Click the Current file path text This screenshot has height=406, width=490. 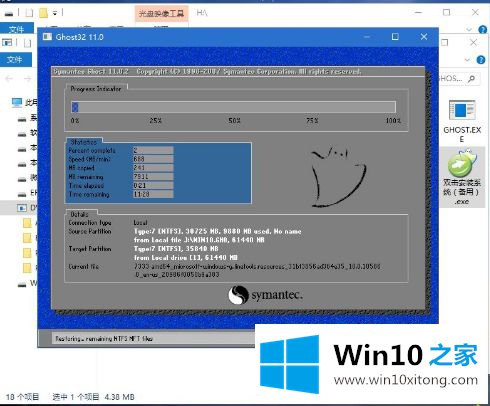click(257, 270)
